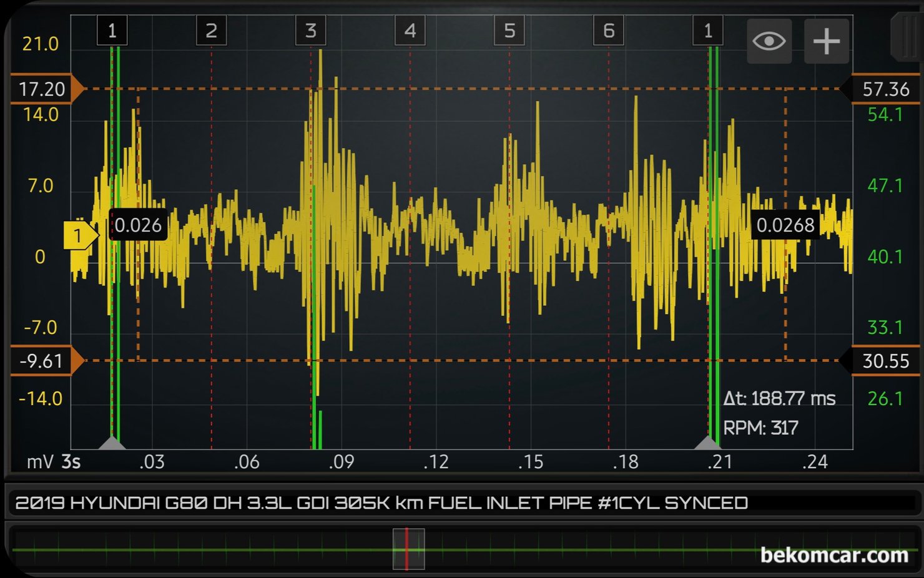Click cylinder 3 marker at top

pyautogui.click(x=310, y=31)
